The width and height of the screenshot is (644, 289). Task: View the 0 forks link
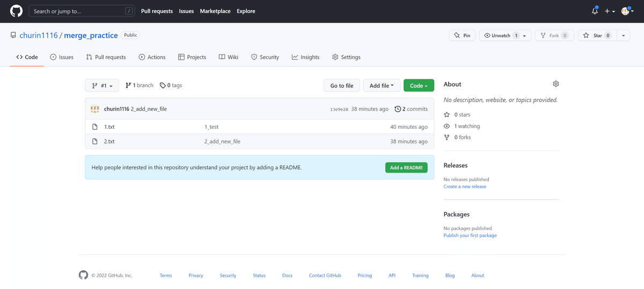click(x=457, y=138)
